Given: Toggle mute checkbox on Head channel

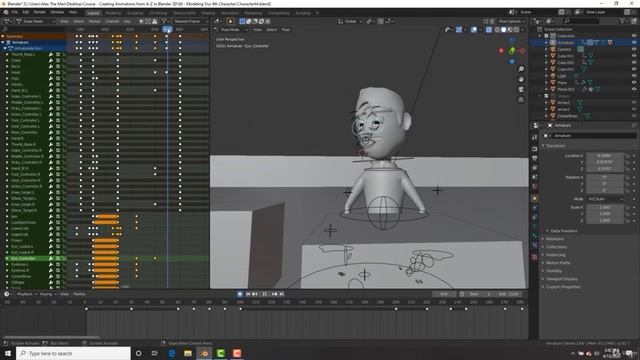Looking at the screenshot, I should [58, 72].
